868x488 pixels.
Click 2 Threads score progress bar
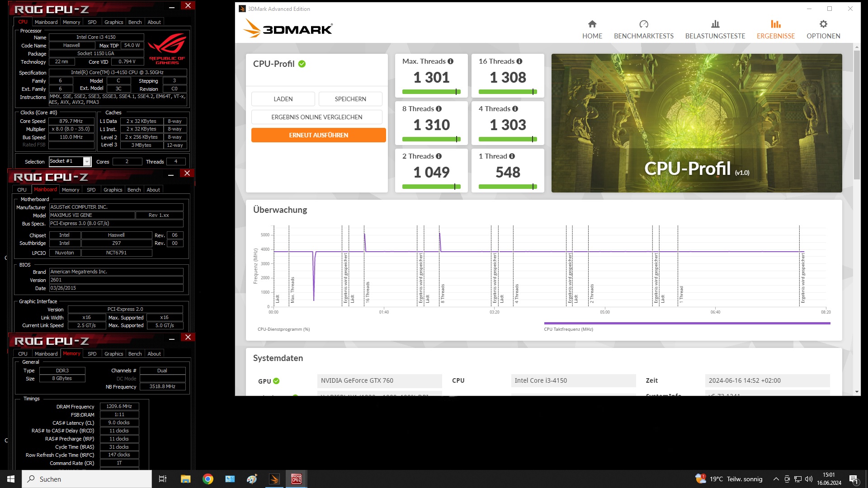[x=431, y=187]
